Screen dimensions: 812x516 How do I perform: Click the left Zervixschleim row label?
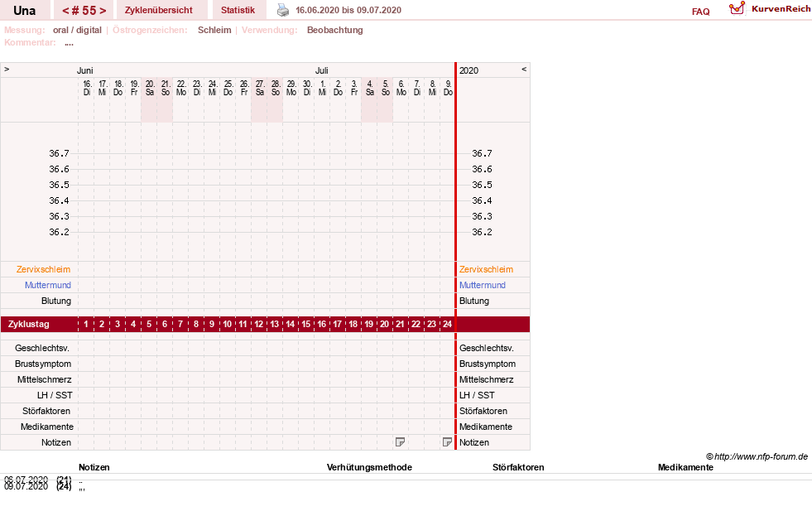(x=43, y=269)
